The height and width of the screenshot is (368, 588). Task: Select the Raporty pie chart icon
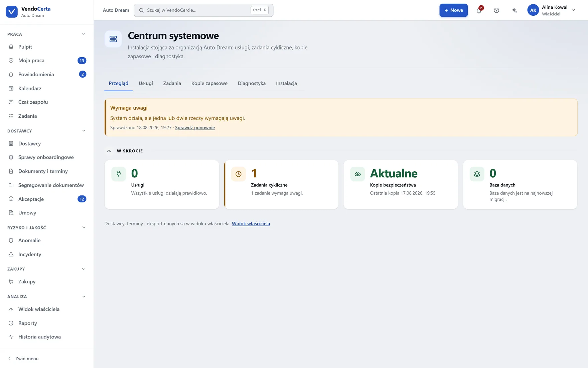[11, 323]
